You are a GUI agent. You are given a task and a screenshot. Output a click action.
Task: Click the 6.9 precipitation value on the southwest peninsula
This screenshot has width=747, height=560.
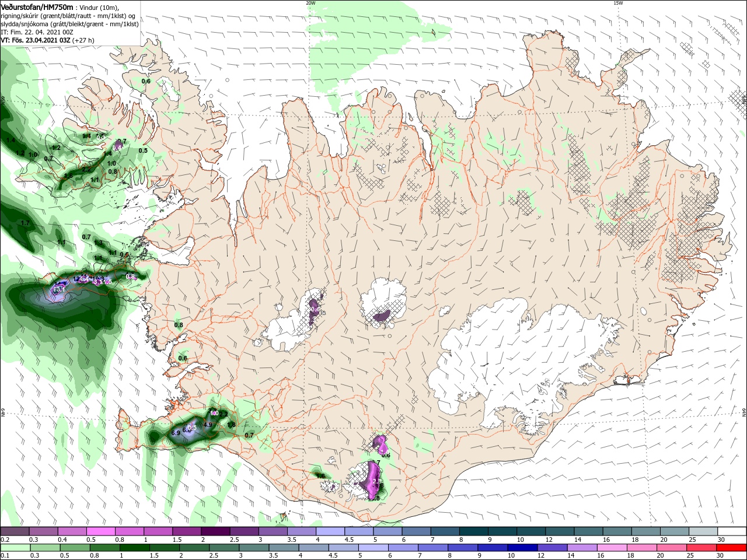[176, 433]
